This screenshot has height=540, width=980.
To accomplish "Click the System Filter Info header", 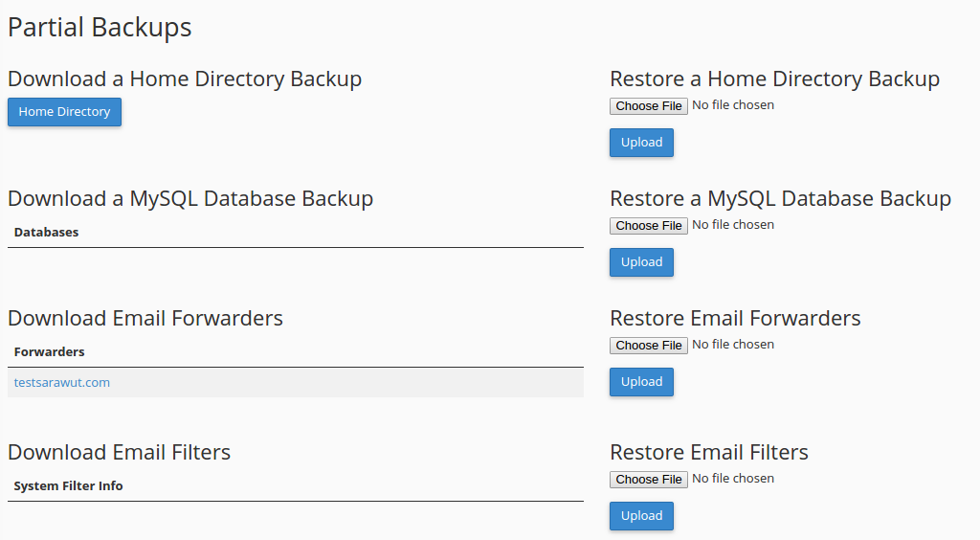I will click(x=69, y=486).
